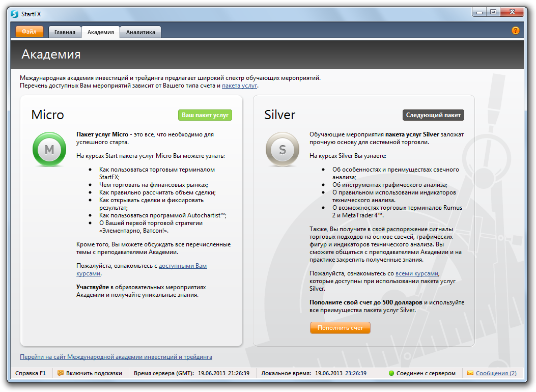Click the envelope messages icon
Image resolution: width=536 pixels, height=392 pixels.
point(470,373)
